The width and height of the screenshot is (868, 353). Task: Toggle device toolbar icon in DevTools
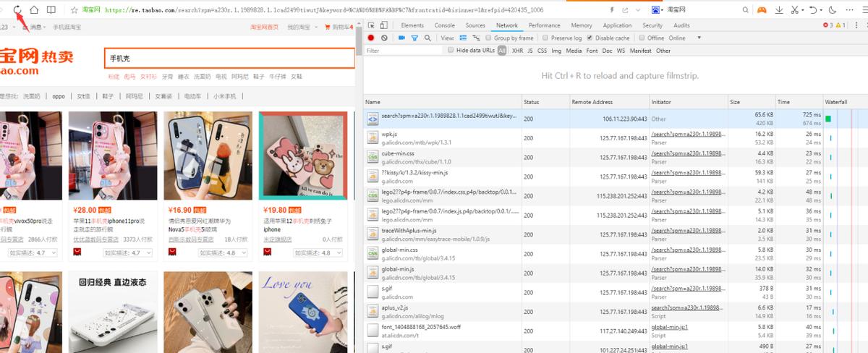383,25
